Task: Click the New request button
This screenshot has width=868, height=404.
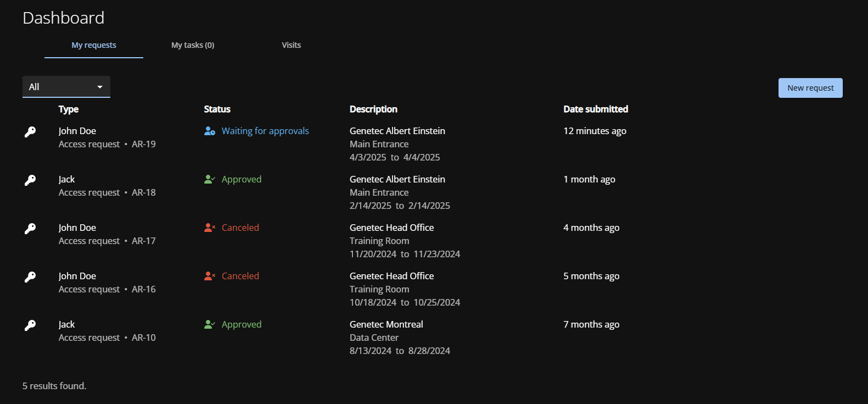Action: point(810,88)
